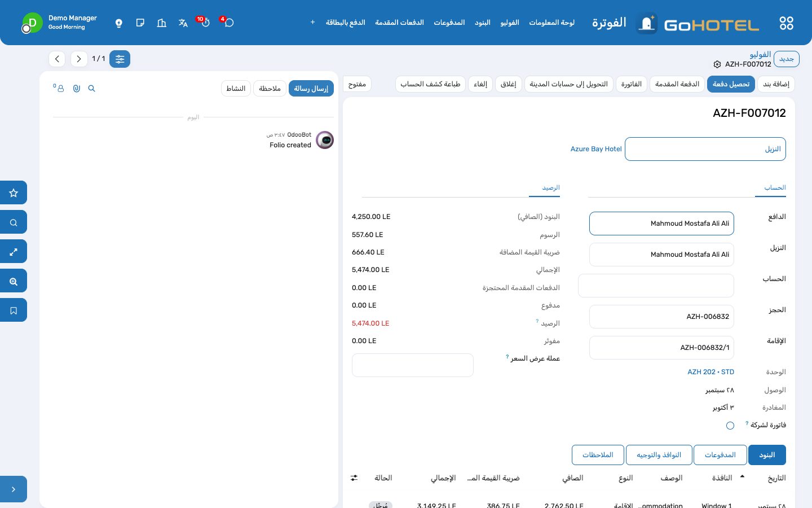Click the zoom magnifier side button

tap(14, 281)
